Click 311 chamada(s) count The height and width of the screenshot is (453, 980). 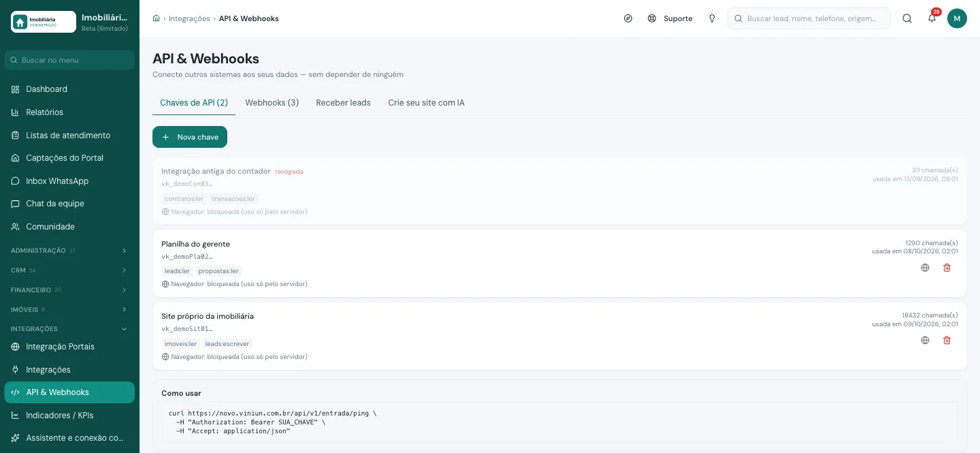coord(935,170)
